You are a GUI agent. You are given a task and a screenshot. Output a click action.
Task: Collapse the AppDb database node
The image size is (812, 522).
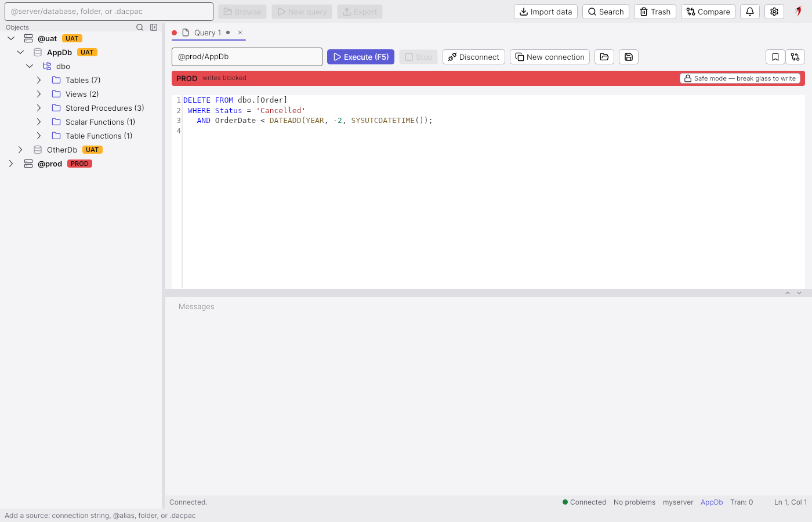[x=20, y=52]
